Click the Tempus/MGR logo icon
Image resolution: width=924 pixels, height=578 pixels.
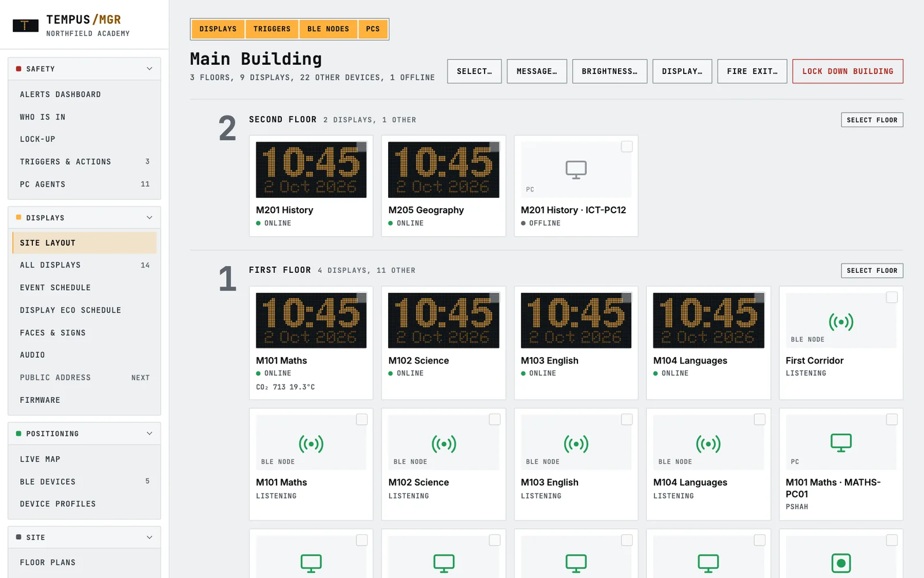25,25
